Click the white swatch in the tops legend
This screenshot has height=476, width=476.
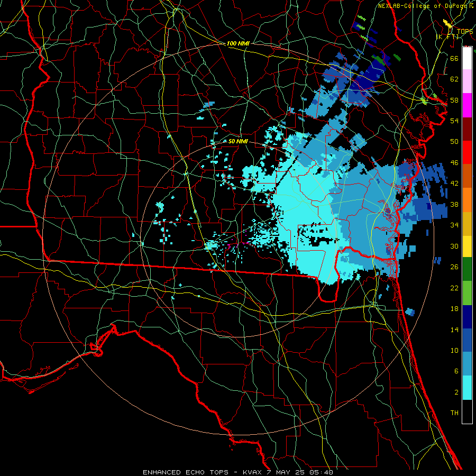pyautogui.click(x=467, y=58)
